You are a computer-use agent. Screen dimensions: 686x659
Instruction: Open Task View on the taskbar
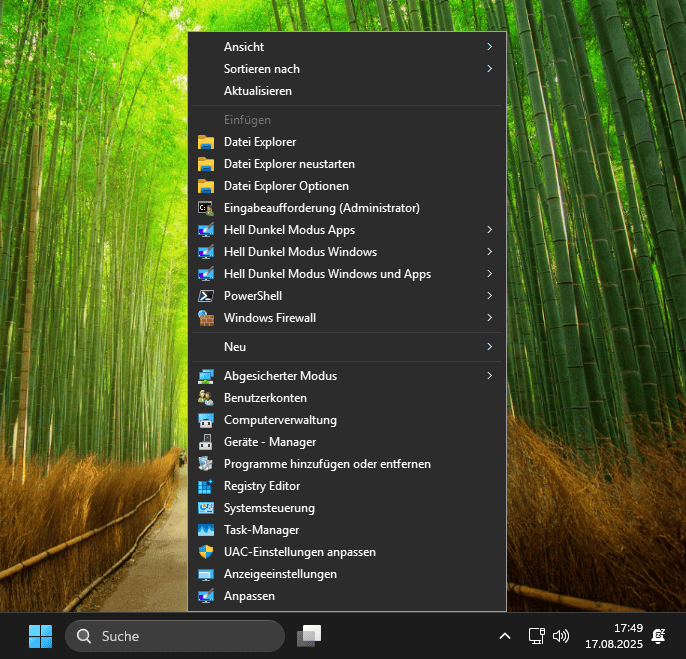[309, 636]
